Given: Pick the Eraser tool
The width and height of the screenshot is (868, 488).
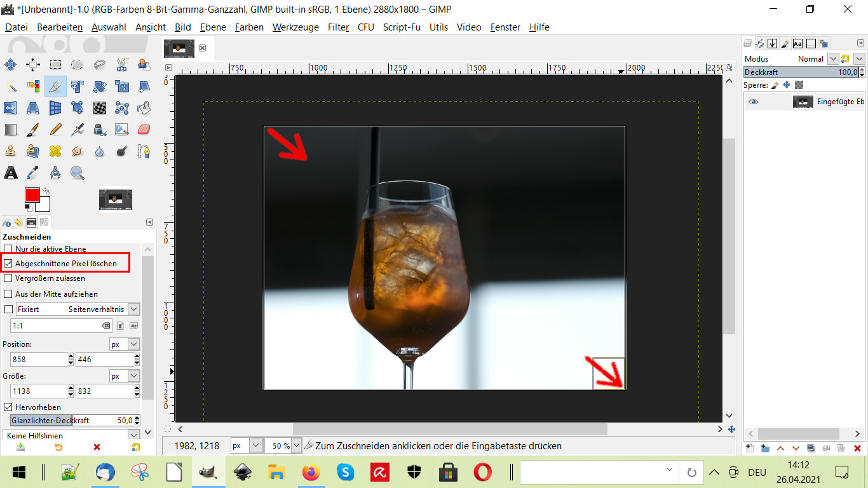Looking at the screenshot, I should 144,130.
